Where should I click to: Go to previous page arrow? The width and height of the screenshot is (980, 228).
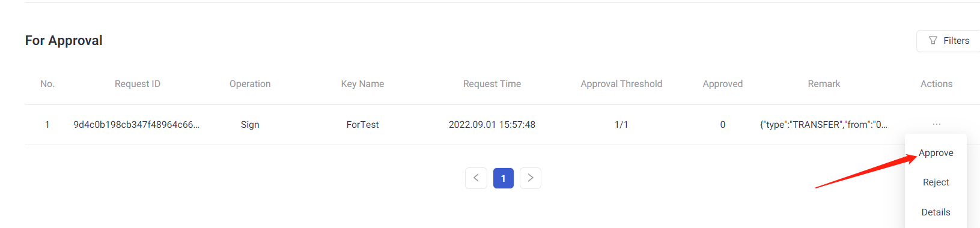pyautogui.click(x=476, y=178)
